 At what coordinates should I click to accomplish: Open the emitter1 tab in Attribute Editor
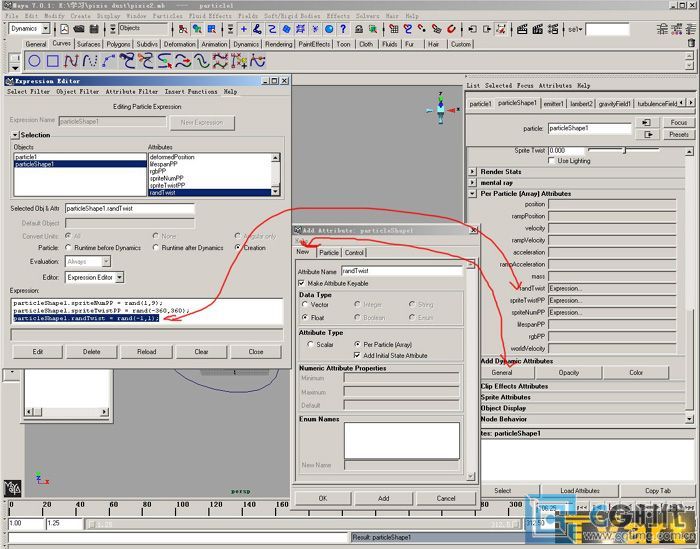click(x=554, y=104)
